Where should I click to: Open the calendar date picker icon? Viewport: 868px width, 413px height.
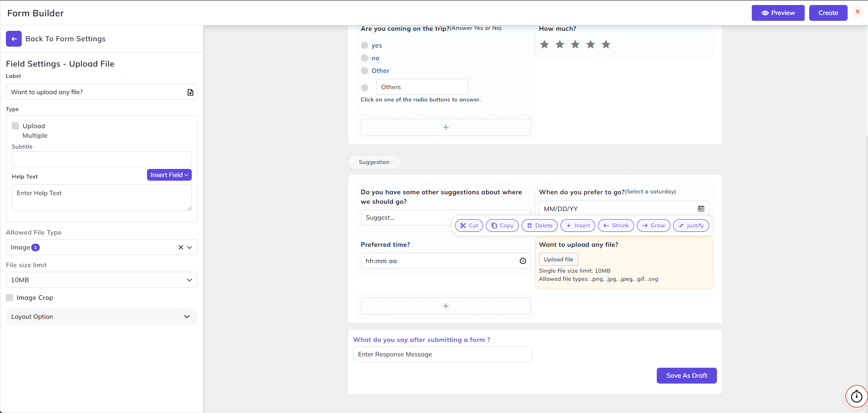(x=701, y=209)
